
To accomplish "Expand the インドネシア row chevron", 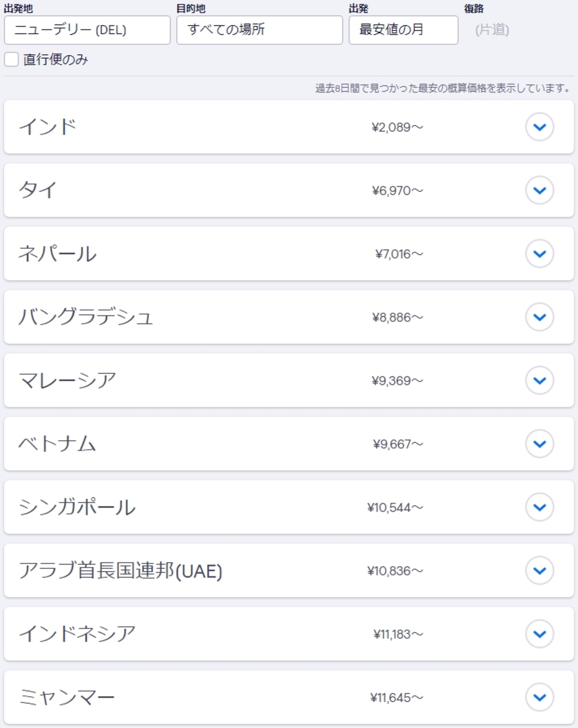I will 539,634.
